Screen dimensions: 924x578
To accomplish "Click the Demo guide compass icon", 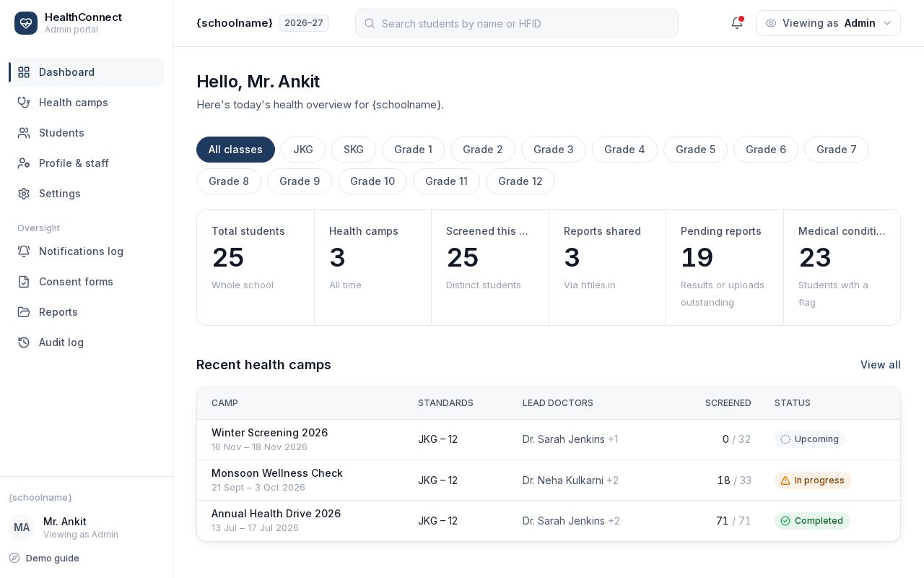I will [14, 558].
